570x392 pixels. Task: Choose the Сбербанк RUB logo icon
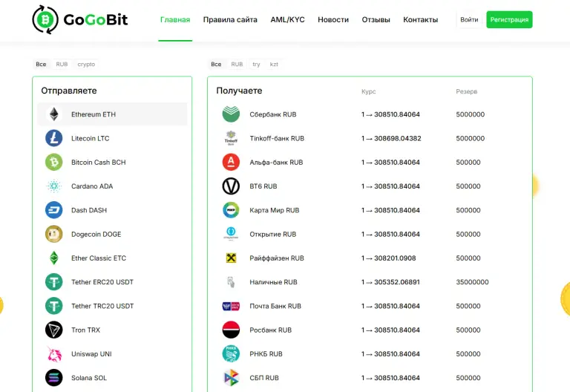pos(231,114)
